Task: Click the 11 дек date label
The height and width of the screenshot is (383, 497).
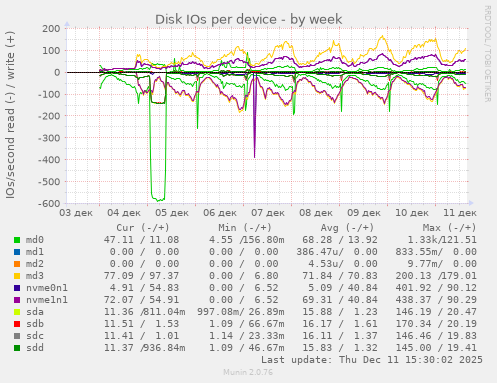Action: [x=460, y=213]
